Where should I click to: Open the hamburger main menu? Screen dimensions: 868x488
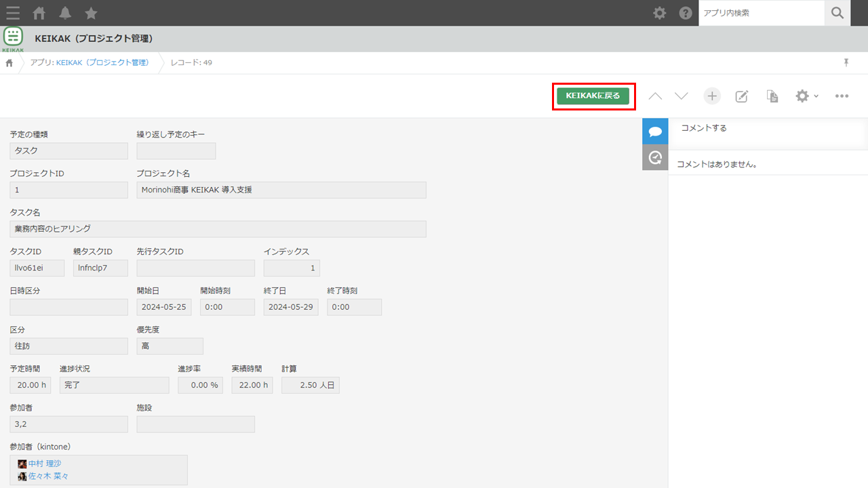click(x=13, y=13)
